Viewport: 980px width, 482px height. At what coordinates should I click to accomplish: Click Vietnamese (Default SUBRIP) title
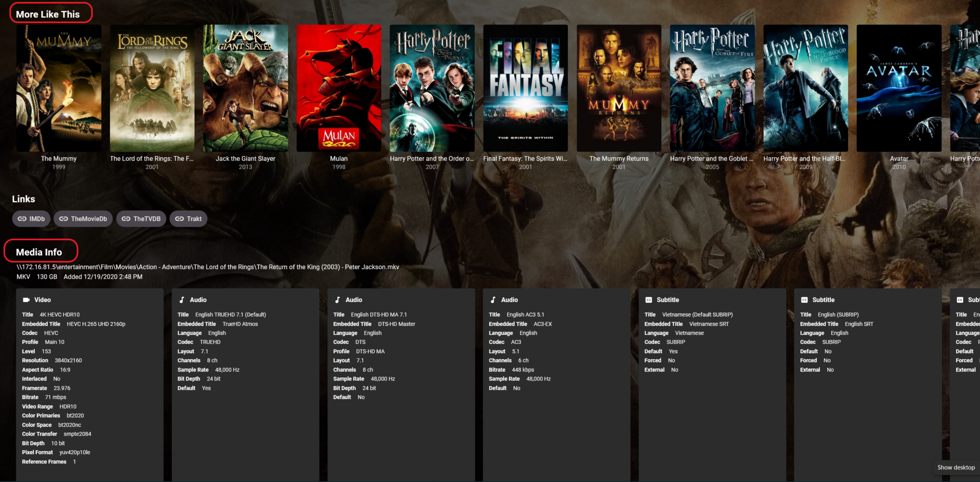pyautogui.click(x=697, y=315)
